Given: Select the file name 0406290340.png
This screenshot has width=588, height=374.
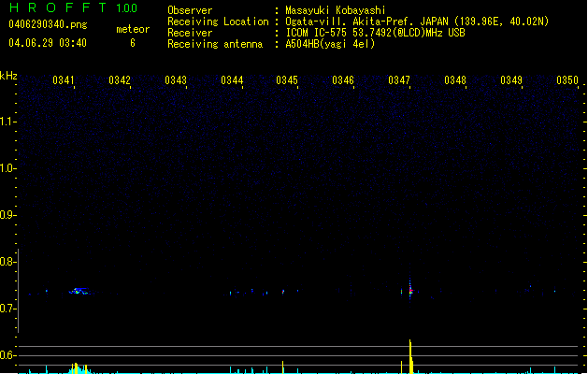Looking at the screenshot, I should [48, 24].
